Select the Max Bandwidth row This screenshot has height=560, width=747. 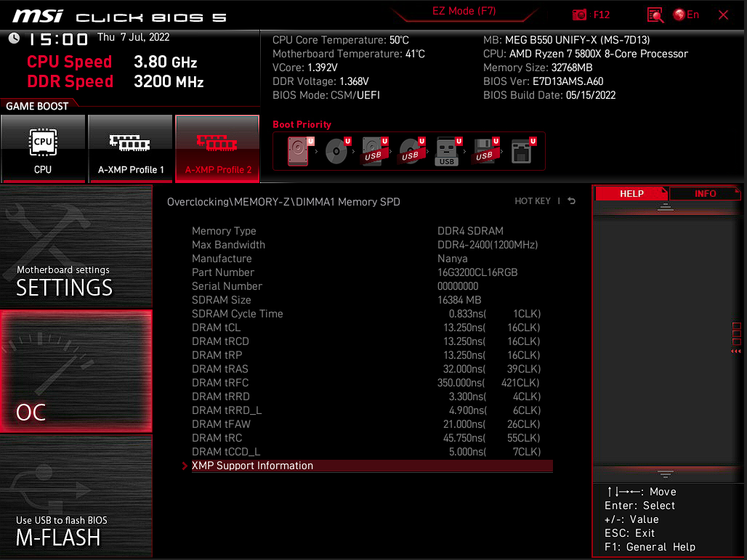(372, 245)
